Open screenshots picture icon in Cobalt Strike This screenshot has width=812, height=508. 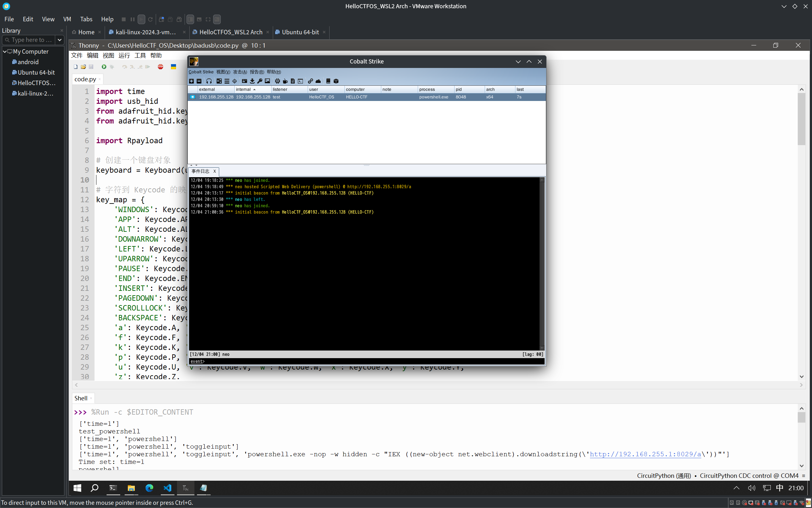[x=267, y=81]
